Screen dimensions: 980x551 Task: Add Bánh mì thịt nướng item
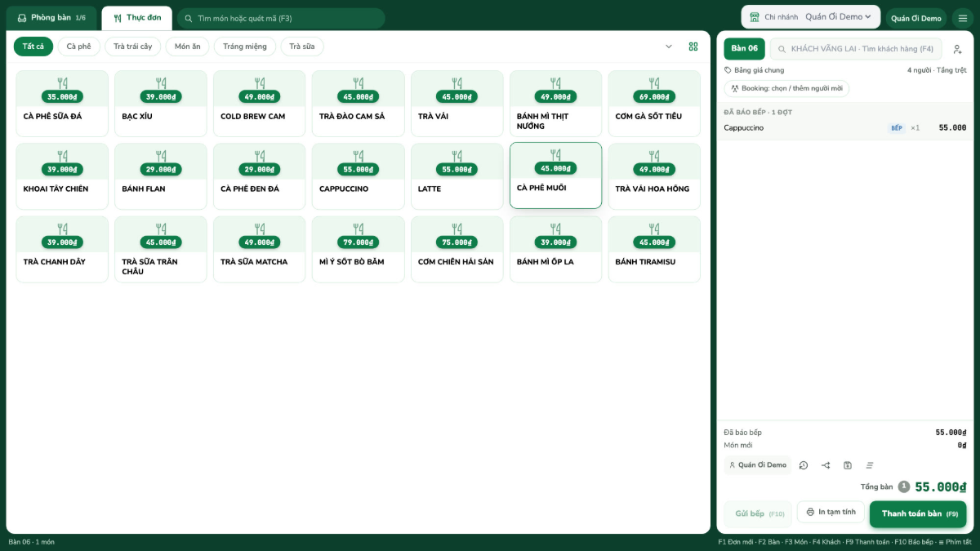point(556,104)
